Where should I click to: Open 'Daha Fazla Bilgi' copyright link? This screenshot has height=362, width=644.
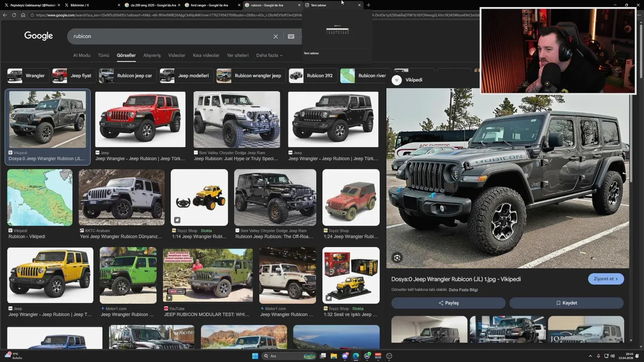(x=463, y=290)
